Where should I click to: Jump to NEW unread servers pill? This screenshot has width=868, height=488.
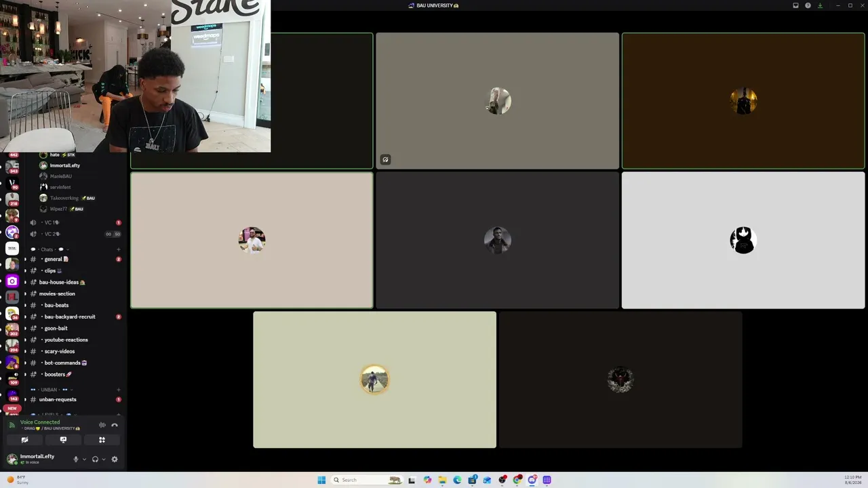(12, 409)
